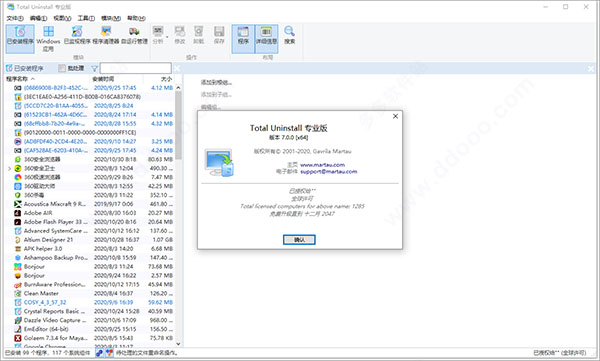Click the program list scrollbar thumb

178,126
